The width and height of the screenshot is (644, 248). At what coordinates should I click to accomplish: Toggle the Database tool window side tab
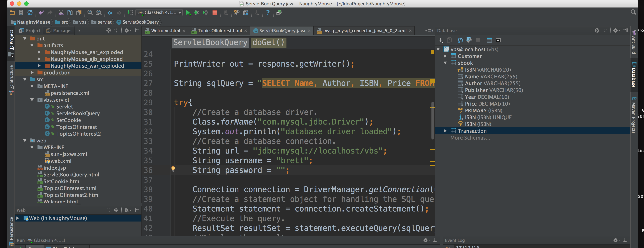tap(634, 75)
